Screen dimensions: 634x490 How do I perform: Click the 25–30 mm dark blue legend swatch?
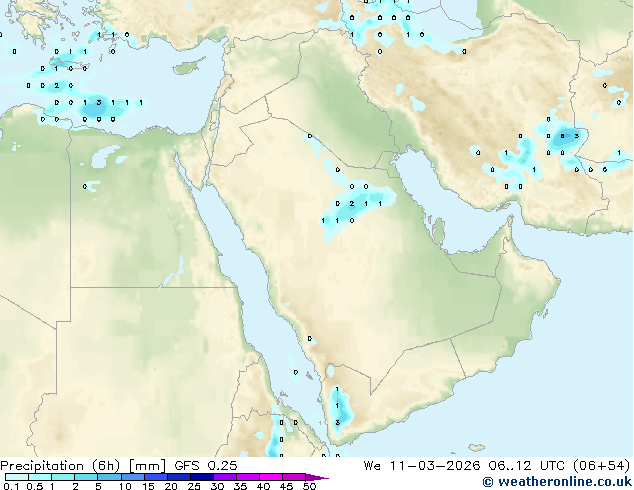pos(201,477)
